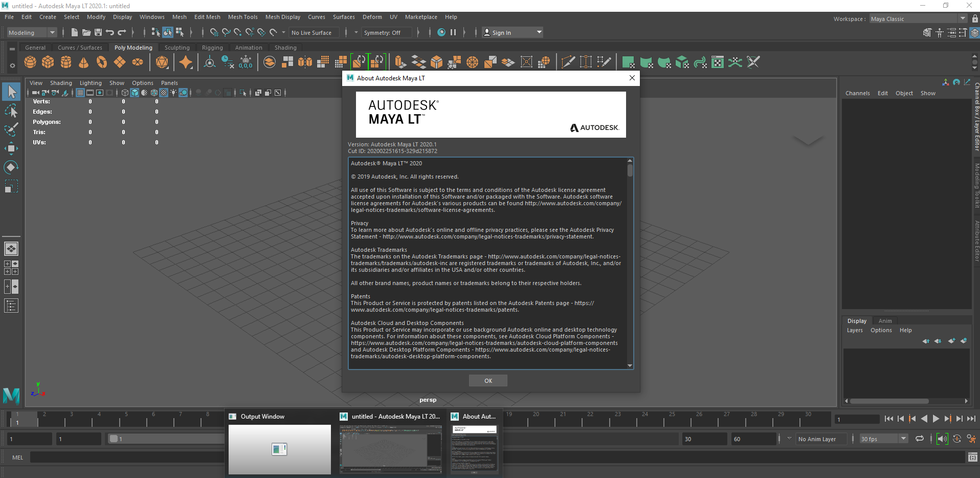Toggle textured display checker button
The width and height of the screenshot is (980, 478).
coord(164,93)
